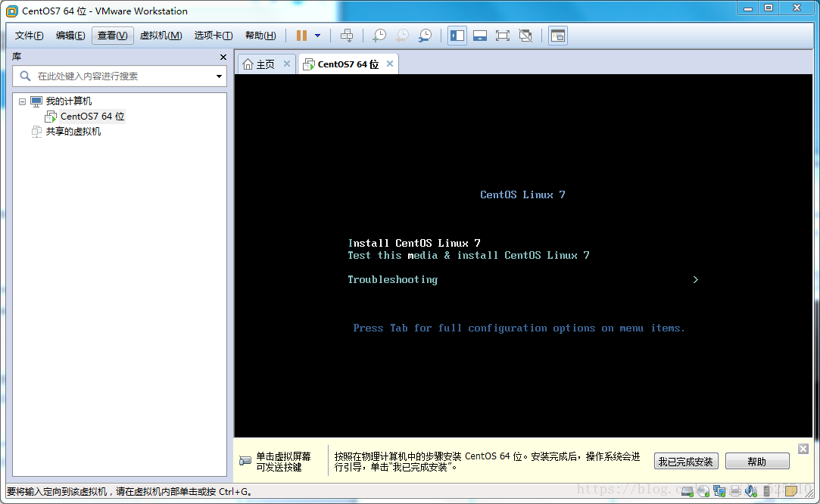820x504 pixels.
Task: Close the CentOS7 64 位 tab
Action: pos(390,64)
